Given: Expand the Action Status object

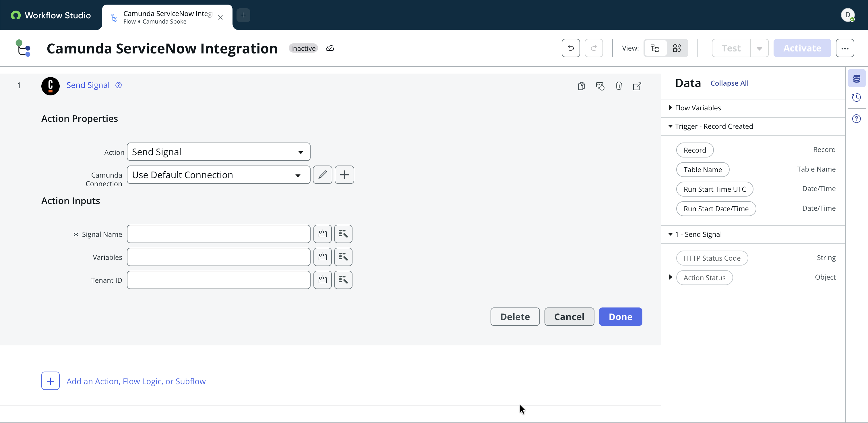Looking at the screenshot, I should point(671,277).
